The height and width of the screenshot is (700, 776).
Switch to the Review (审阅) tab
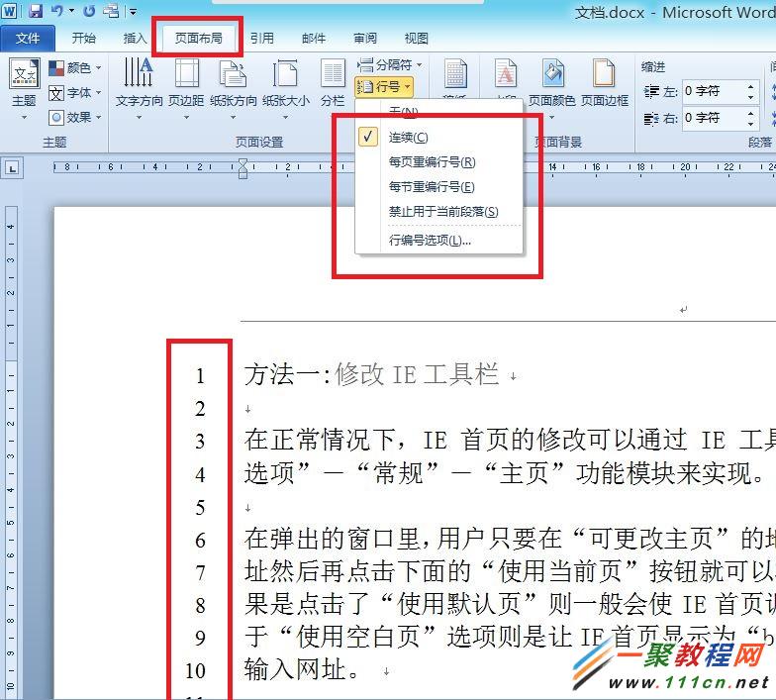pyautogui.click(x=364, y=38)
